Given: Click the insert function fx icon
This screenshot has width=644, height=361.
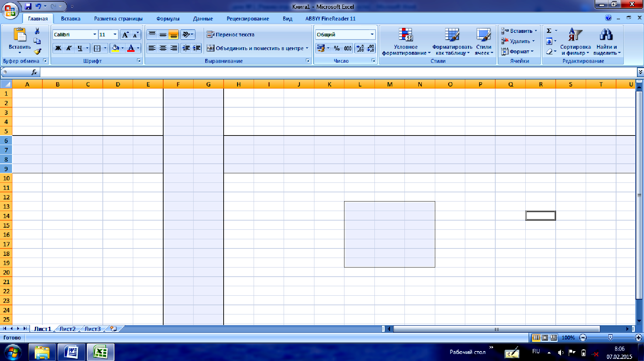Looking at the screenshot, I should pos(34,72).
